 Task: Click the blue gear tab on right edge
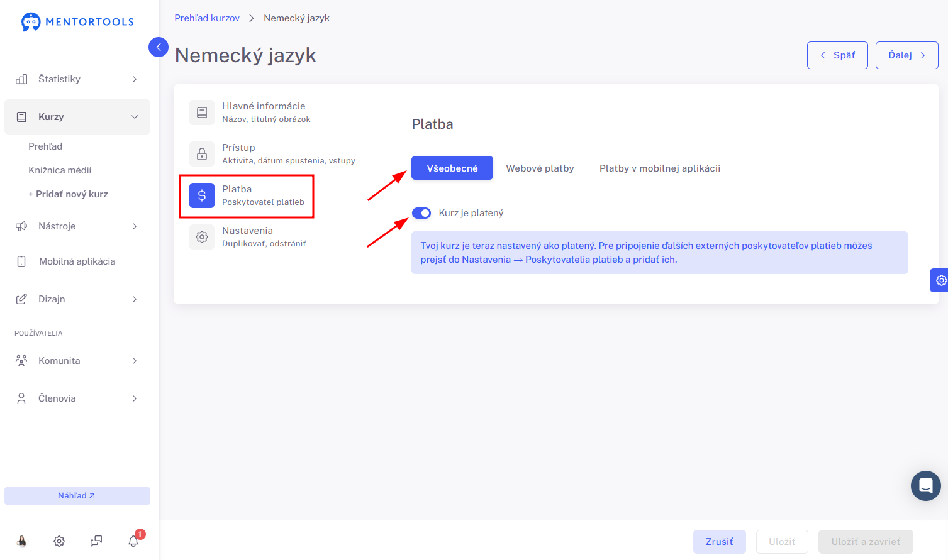939,280
